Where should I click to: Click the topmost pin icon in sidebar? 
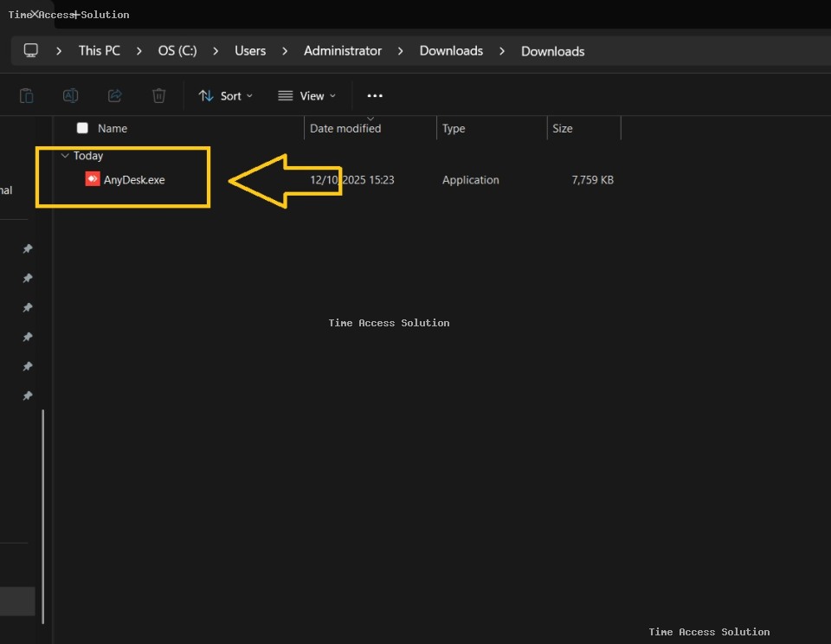28,249
